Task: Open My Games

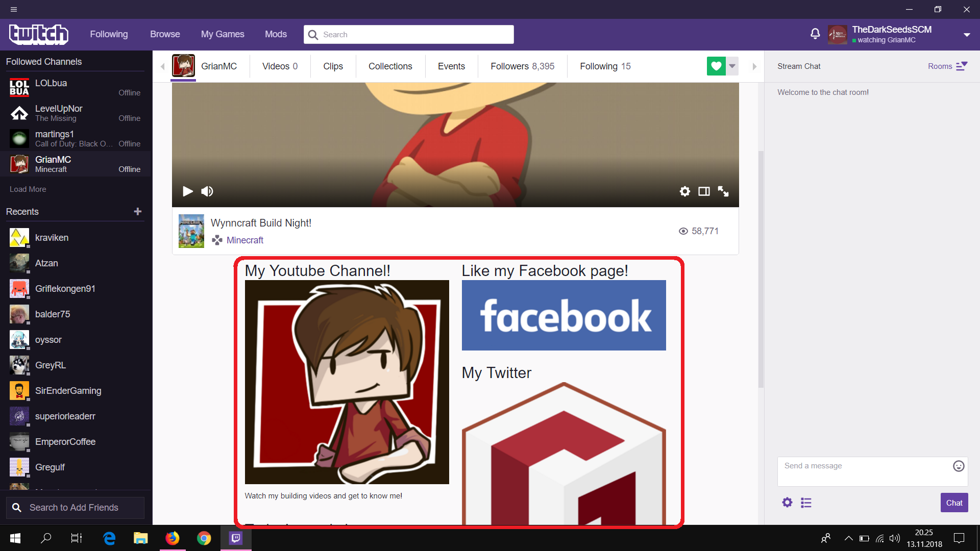Action: [x=223, y=34]
